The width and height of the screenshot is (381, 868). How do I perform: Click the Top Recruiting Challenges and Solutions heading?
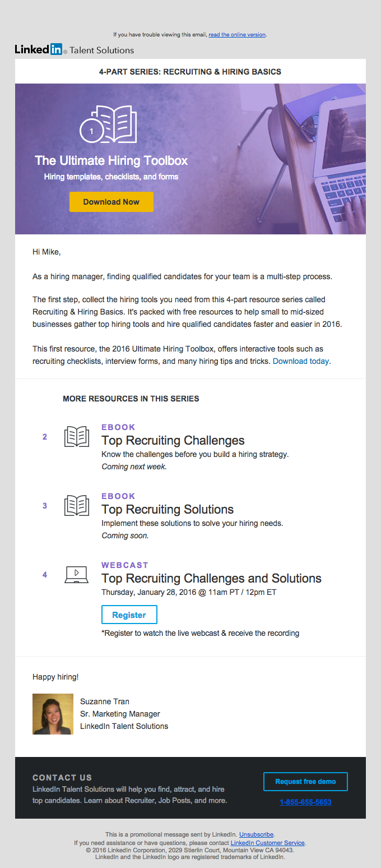point(211,579)
